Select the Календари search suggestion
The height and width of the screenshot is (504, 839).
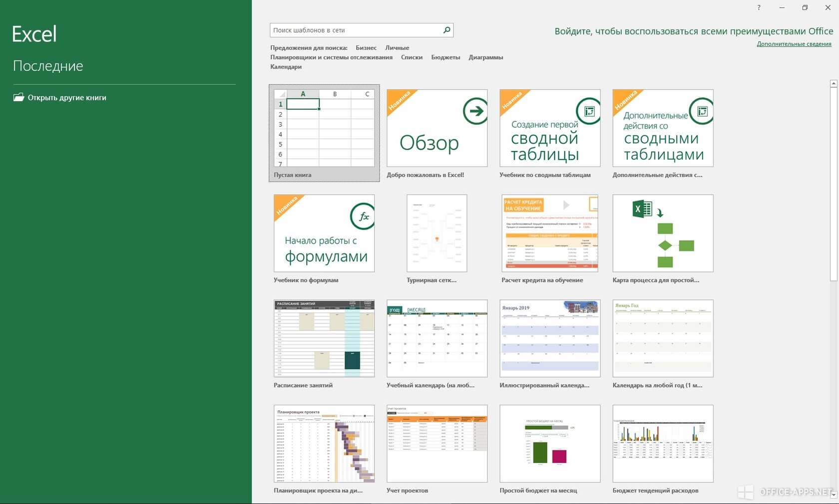coord(286,67)
